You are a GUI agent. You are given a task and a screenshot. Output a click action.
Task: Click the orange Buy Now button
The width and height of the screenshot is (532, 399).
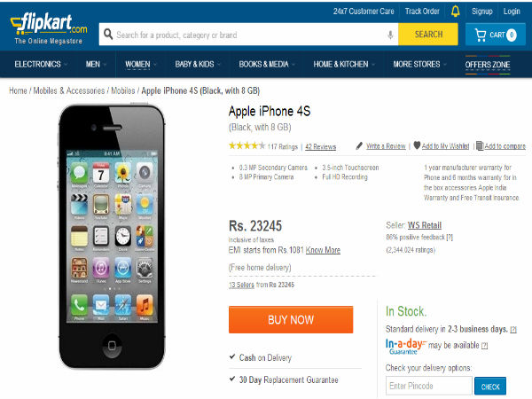(x=291, y=319)
